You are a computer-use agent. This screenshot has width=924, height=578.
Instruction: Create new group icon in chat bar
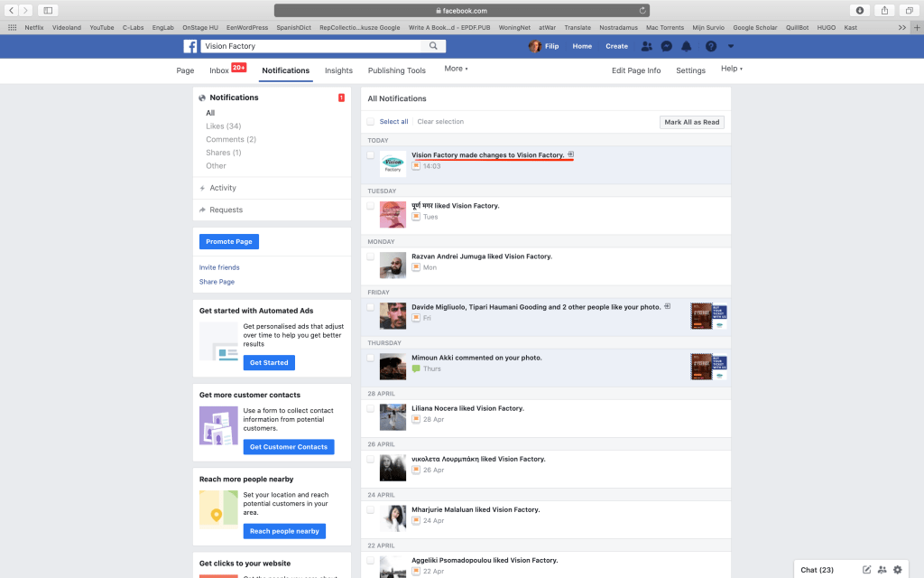(x=882, y=570)
